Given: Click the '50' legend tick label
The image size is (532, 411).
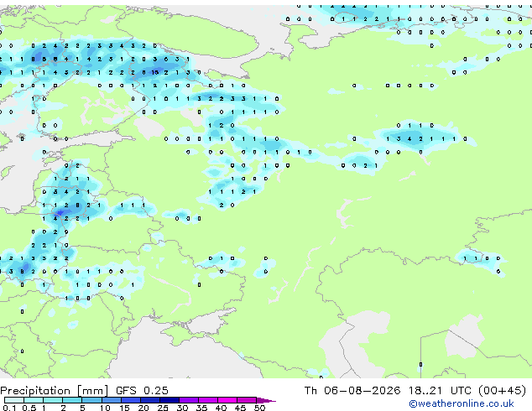Looking at the screenshot, I should point(259,408).
